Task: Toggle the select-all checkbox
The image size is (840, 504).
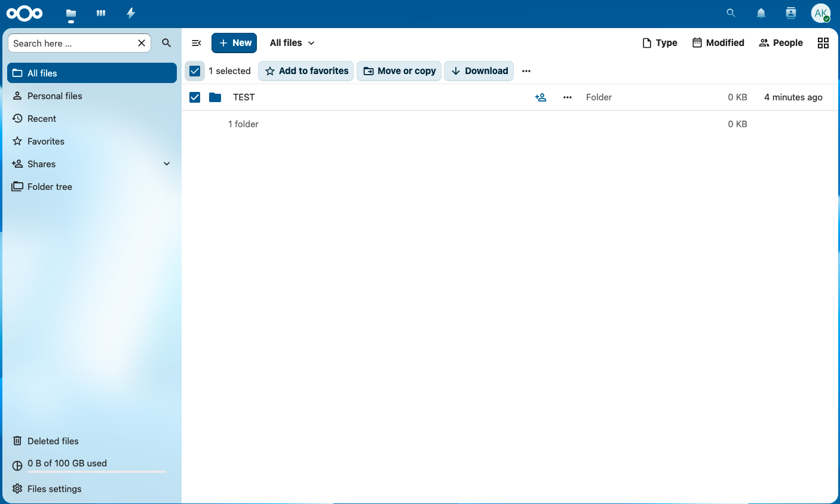Action: [195, 71]
